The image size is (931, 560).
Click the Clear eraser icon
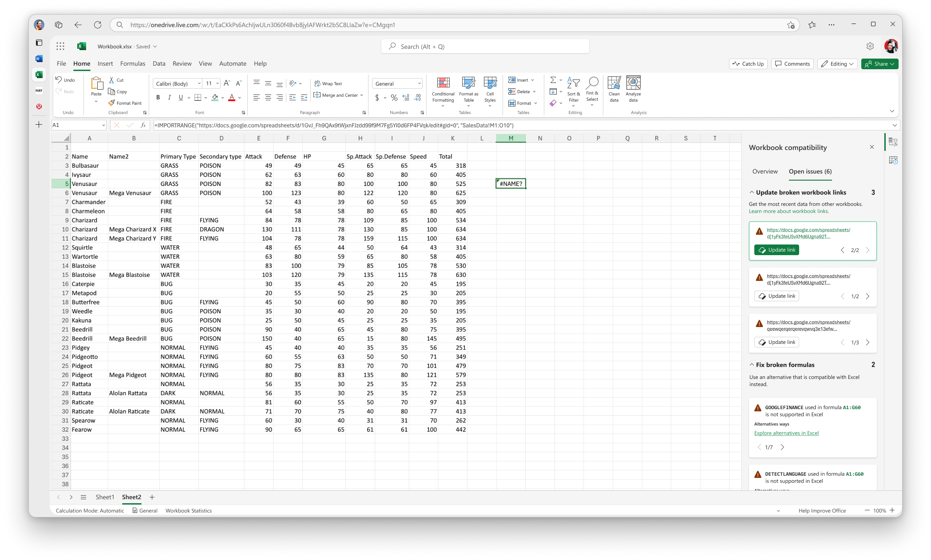click(x=553, y=103)
